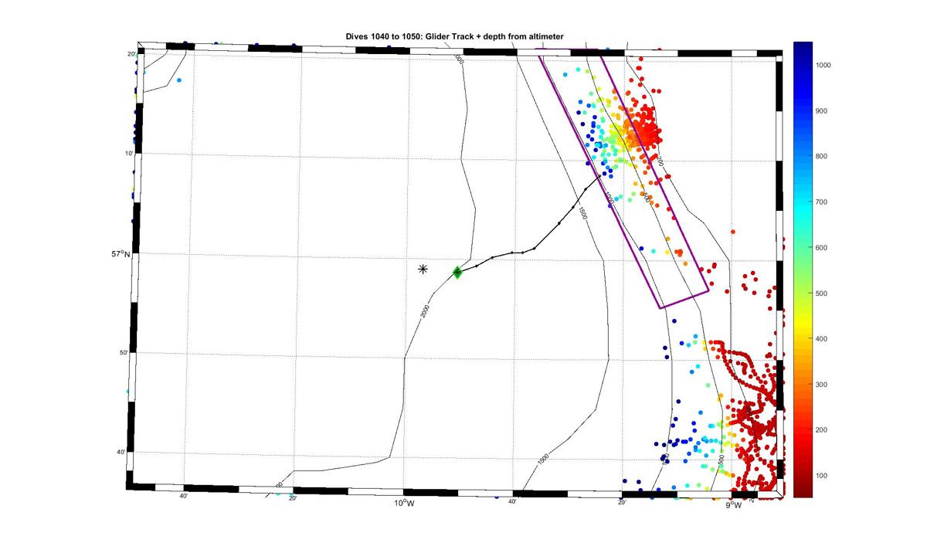Click the colorbar tick label 800
Image resolution: width=927 pixels, height=560 pixels.
point(822,157)
